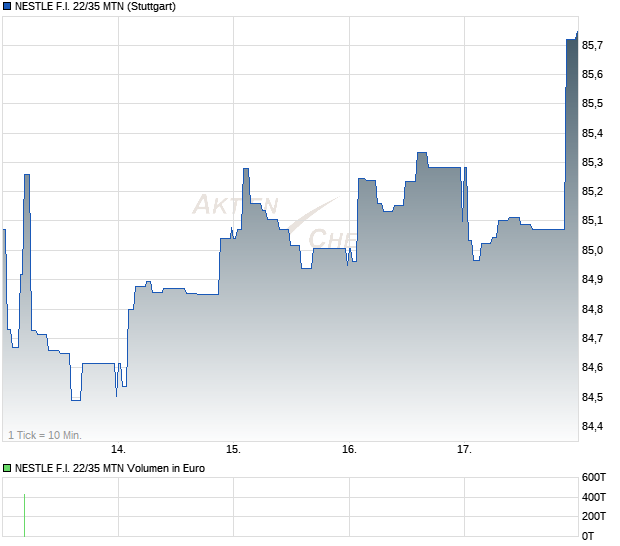Click the 600T volume axis label
The width and height of the screenshot is (620, 546).
tap(594, 477)
